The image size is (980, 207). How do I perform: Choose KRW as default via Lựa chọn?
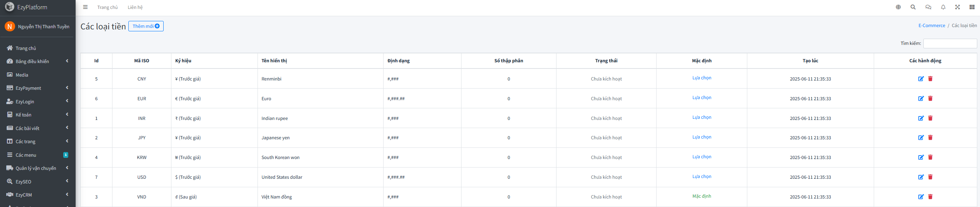pyautogui.click(x=702, y=157)
